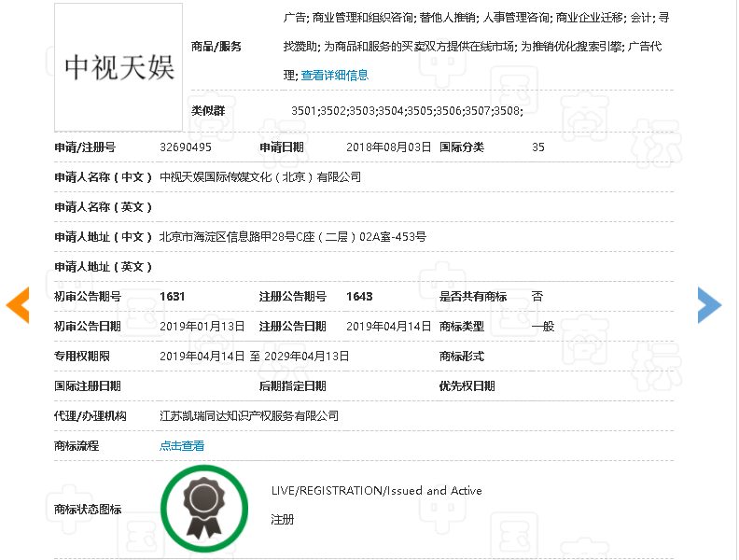Screen dimensions: 739x560
Task: Click the trademark type value 一般
Action: point(543,327)
